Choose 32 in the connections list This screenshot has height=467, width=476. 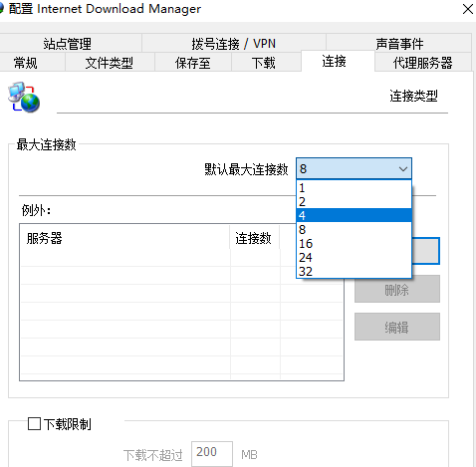click(354, 271)
